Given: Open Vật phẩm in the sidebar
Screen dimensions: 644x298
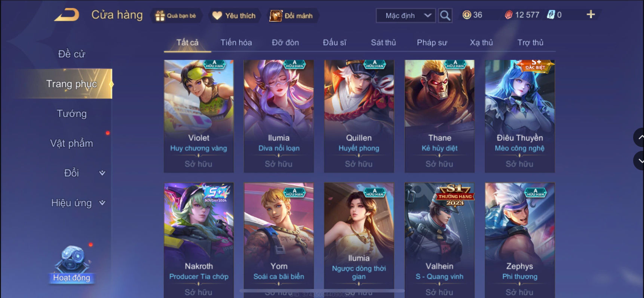Looking at the screenshot, I should (71, 143).
